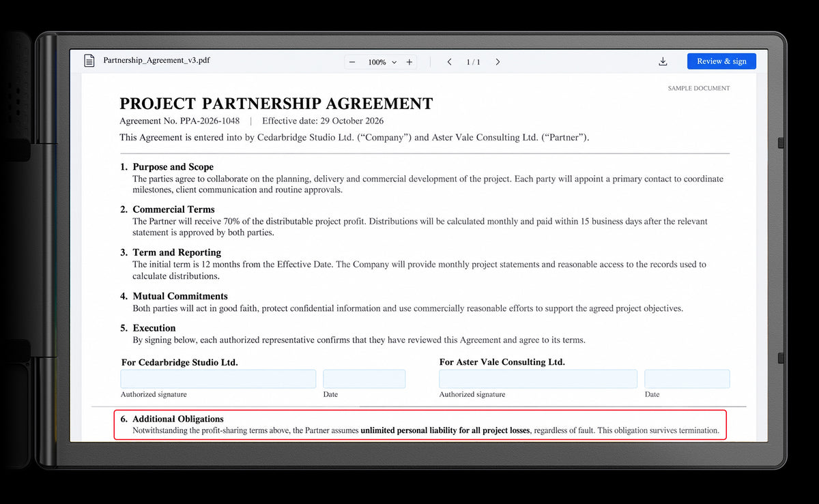Click the document file icon beside the filename
The width and height of the screenshot is (819, 504).
tap(89, 61)
